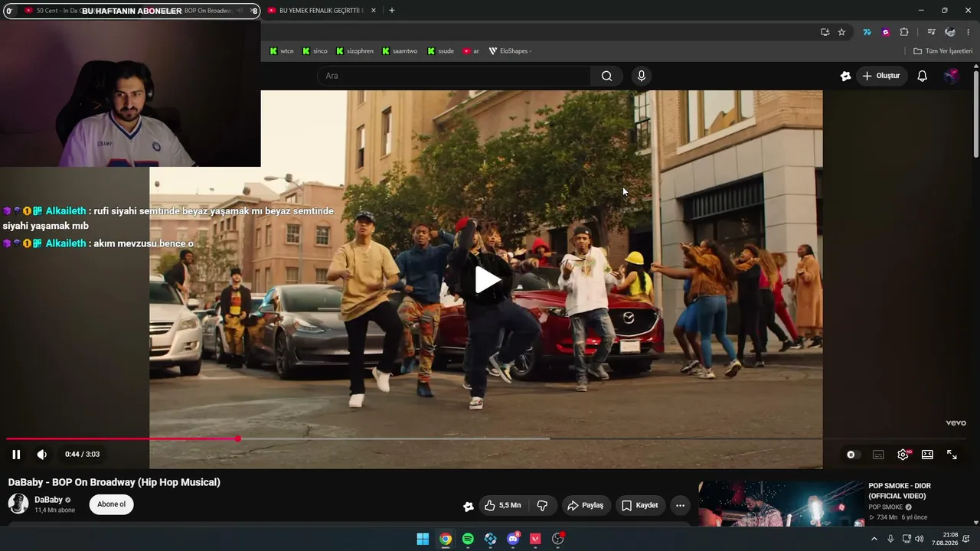Show hidden system tray icons
Screen dimensions: 980x551
(x=874, y=539)
